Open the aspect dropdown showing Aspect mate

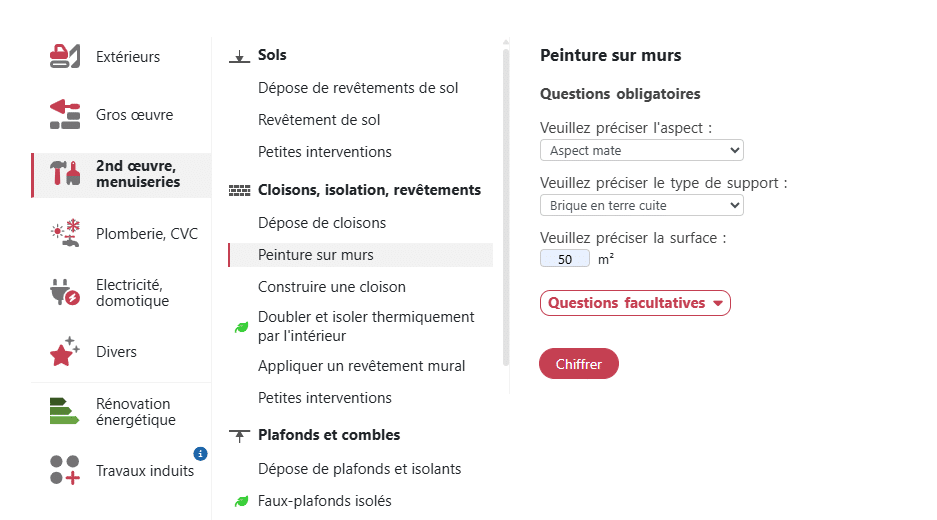click(x=641, y=150)
